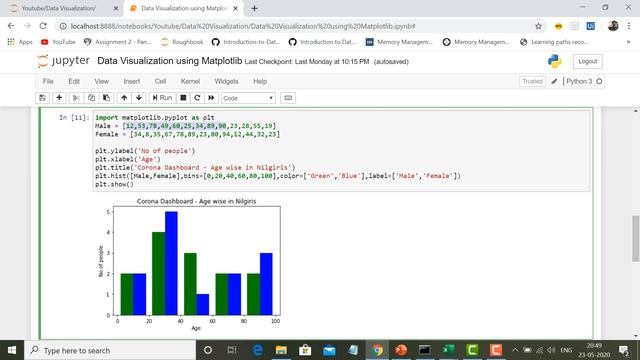Viewport: 640px width, 360px height.
Task: Open the command palette keyboard icon
Action: tap(288, 98)
